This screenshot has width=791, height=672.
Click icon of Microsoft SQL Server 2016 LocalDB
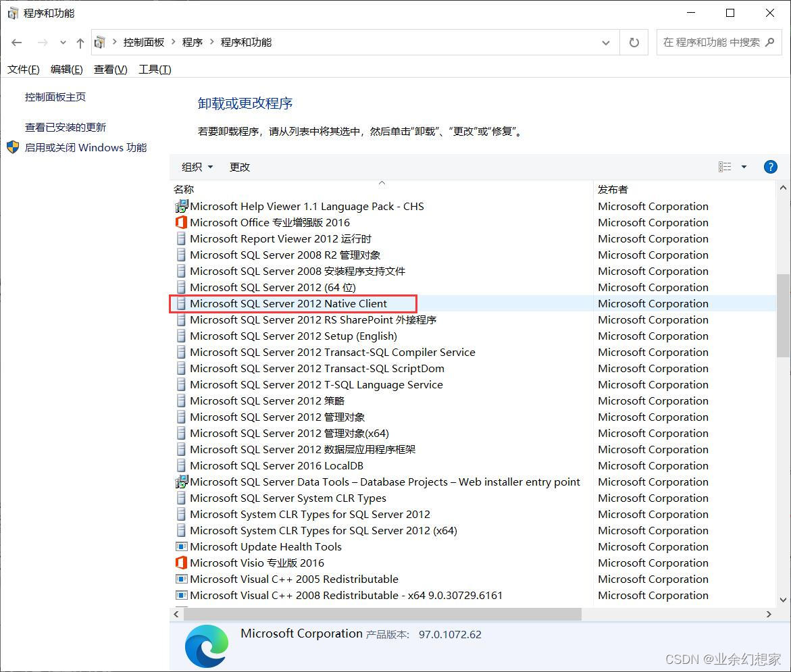pyautogui.click(x=181, y=465)
